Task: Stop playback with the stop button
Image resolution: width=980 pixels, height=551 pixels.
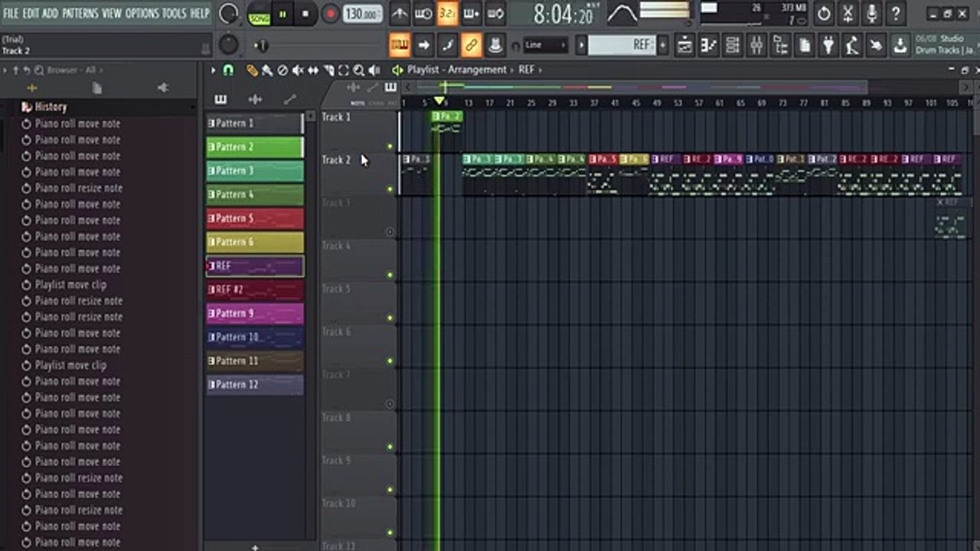Action: pos(305,14)
